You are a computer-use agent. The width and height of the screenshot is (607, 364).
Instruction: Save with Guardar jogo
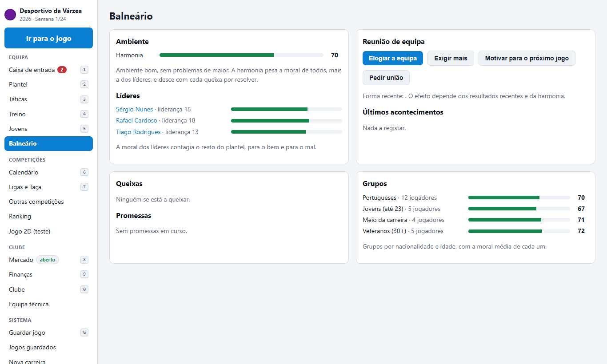click(48, 332)
